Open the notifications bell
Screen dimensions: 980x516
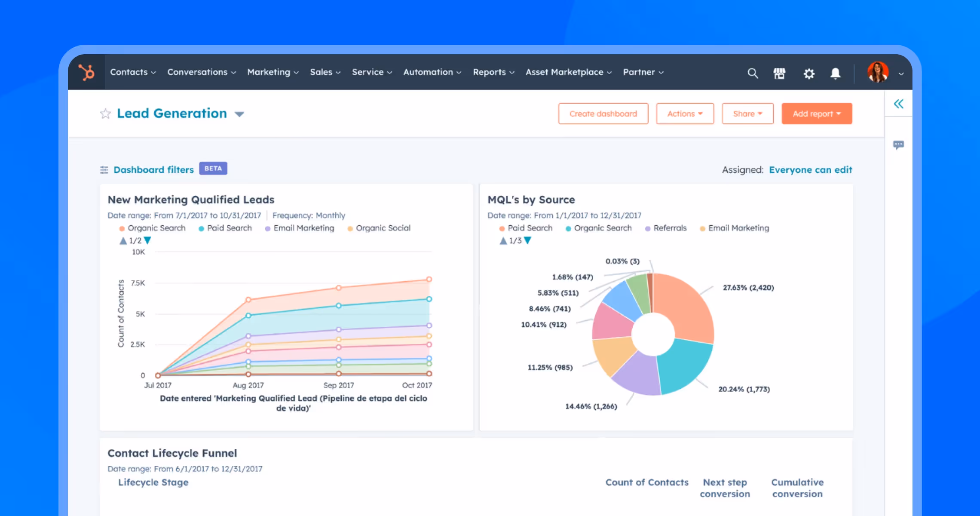coord(836,74)
